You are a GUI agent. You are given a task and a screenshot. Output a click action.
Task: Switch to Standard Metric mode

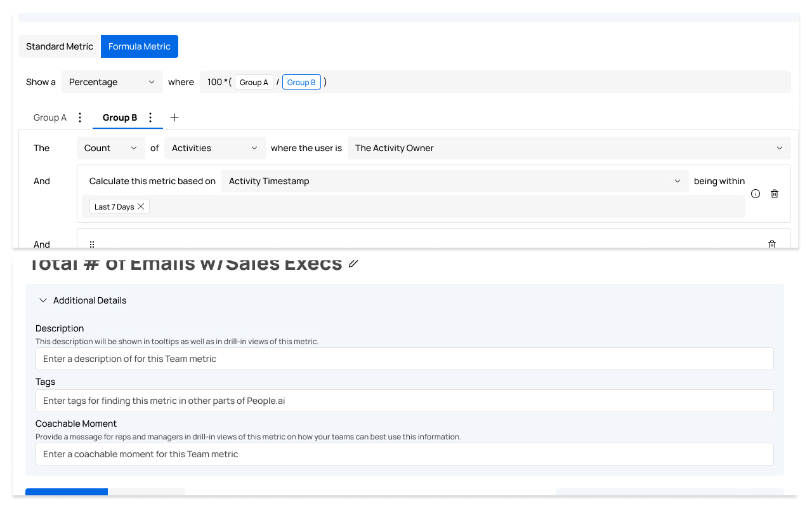click(60, 46)
